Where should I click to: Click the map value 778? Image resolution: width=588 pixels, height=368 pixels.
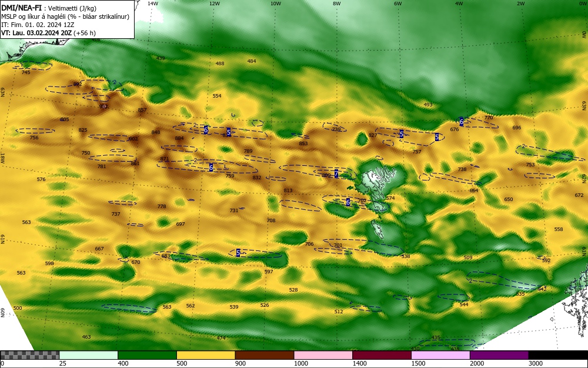coord(162,206)
